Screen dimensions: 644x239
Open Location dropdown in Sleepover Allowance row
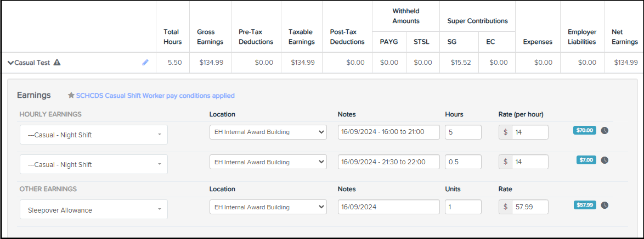tap(268, 207)
